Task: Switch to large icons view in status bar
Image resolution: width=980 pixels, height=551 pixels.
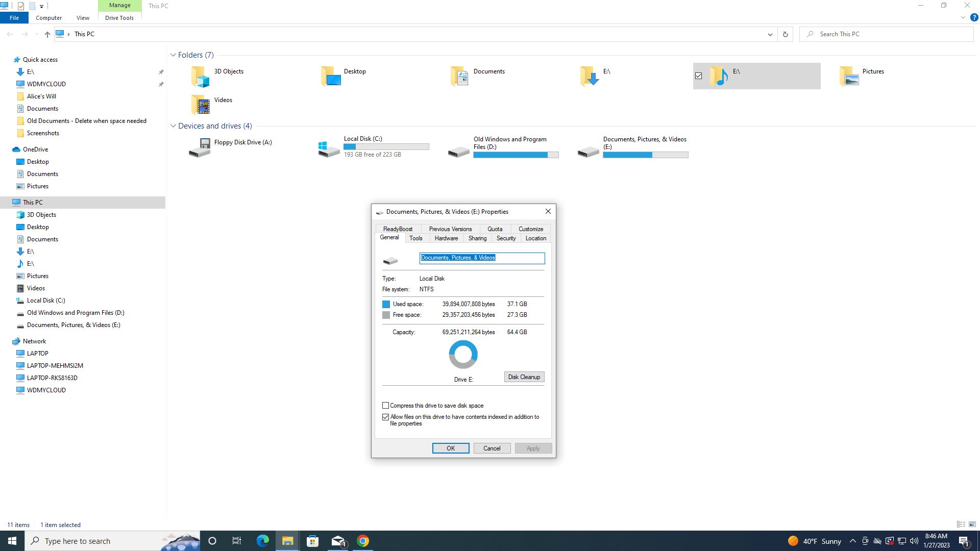Action: coord(972,524)
